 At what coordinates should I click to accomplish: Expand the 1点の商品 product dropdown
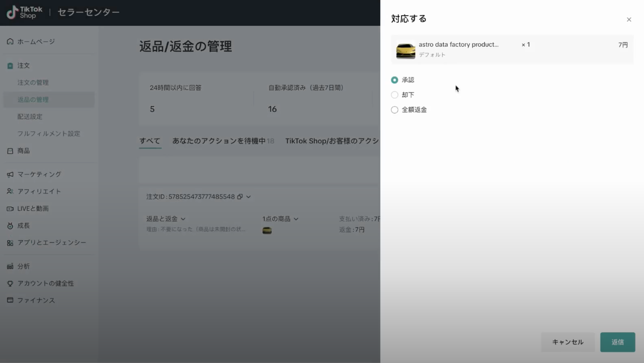click(296, 219)
